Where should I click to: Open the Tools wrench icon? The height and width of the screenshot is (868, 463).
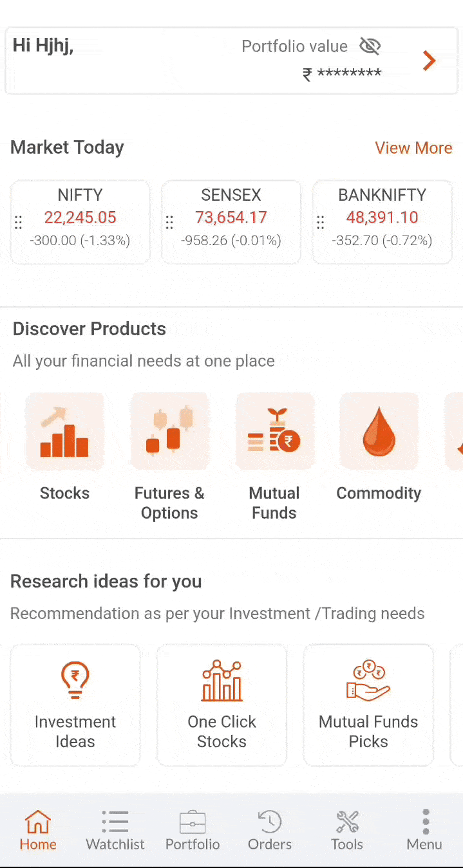347,822
